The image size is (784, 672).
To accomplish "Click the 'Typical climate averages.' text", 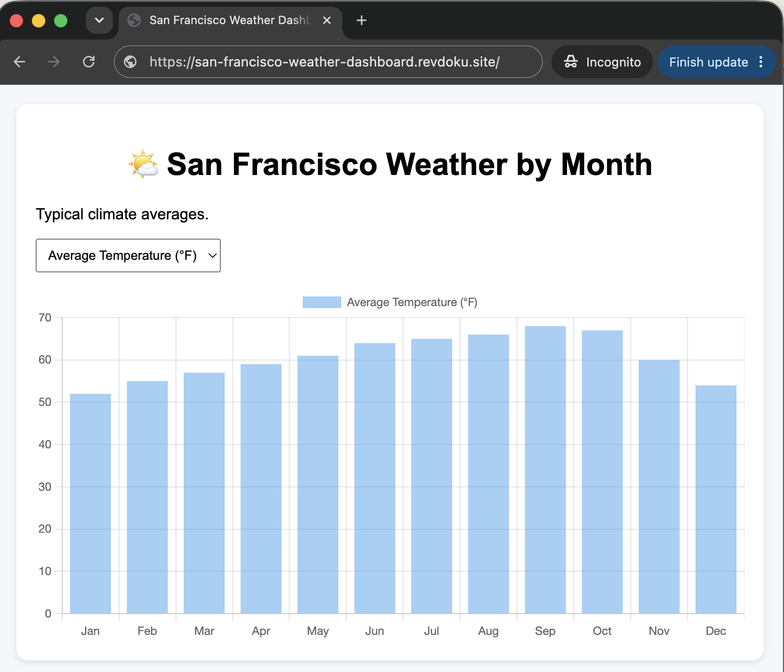I will (x=122, y=214).
